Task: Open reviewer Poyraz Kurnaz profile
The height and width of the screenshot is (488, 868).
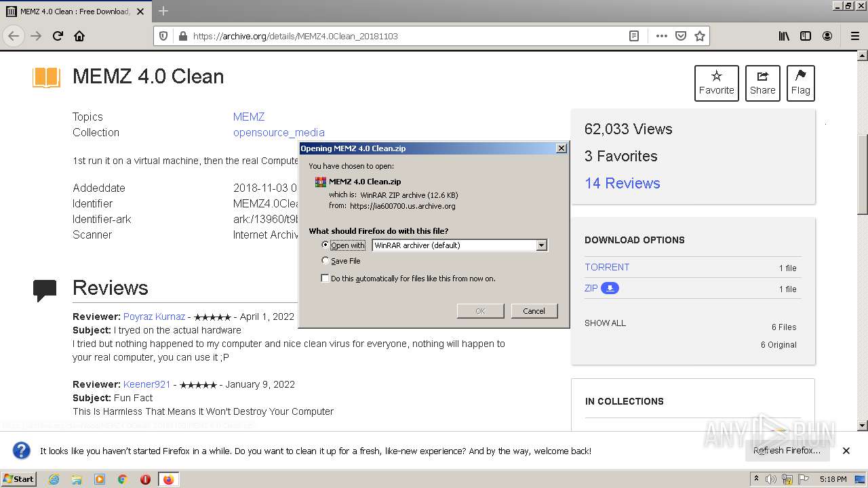Action: tap(154, 317)
